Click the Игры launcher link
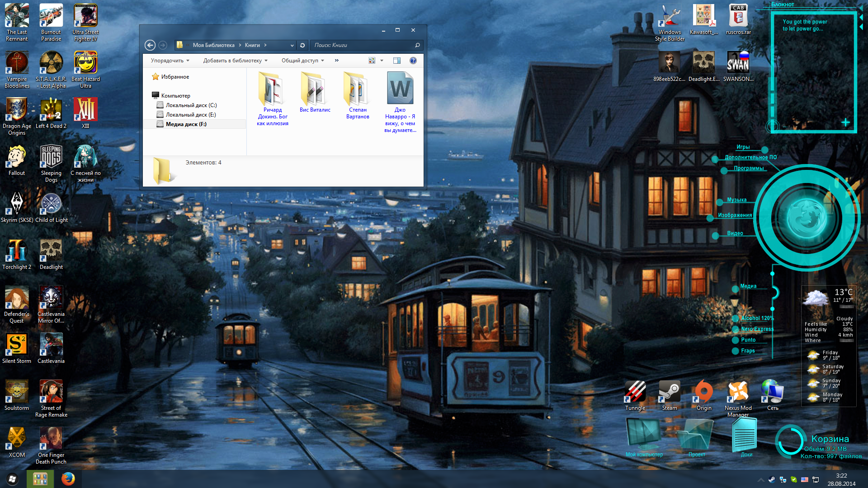The height and width of the screenshot is (488, 868). [743, 147]
